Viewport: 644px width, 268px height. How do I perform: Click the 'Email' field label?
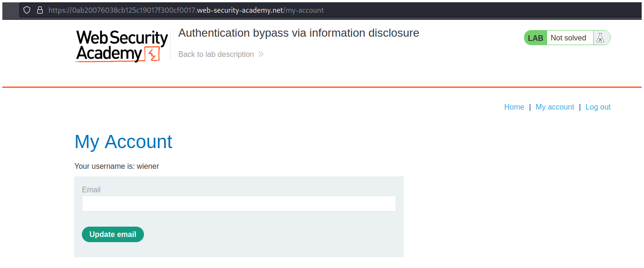click(91, 190)
